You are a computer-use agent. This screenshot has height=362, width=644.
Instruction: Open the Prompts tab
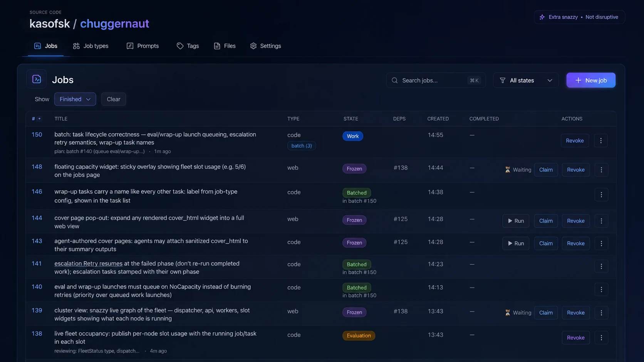pyautogui.click(x=143, y=46)
